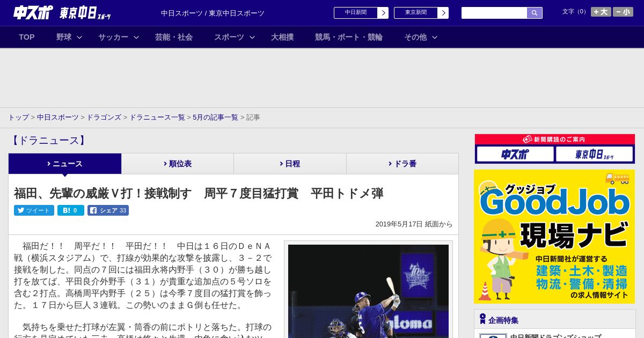Open the その他 navigation menu
644x338 pixels.
point(415,37)
